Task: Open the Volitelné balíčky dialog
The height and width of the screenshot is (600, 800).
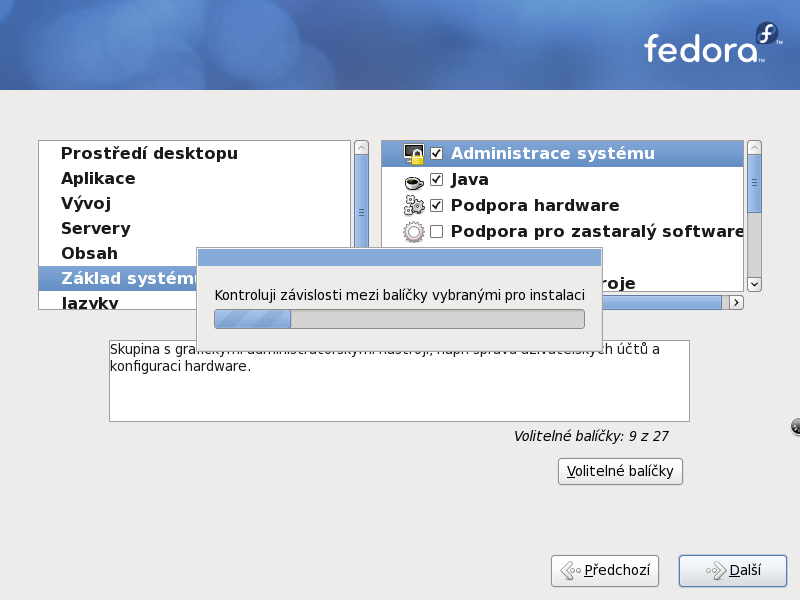Action: coord(620,471)
